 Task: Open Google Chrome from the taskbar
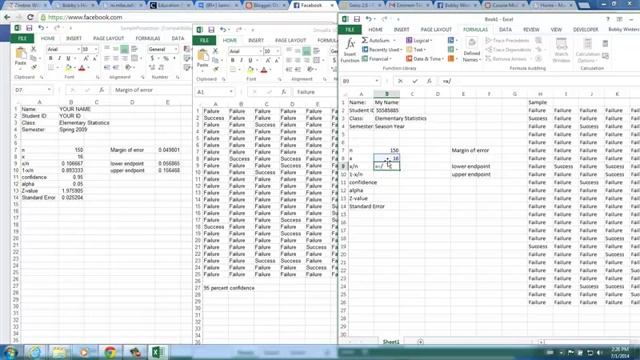[110, 352]
